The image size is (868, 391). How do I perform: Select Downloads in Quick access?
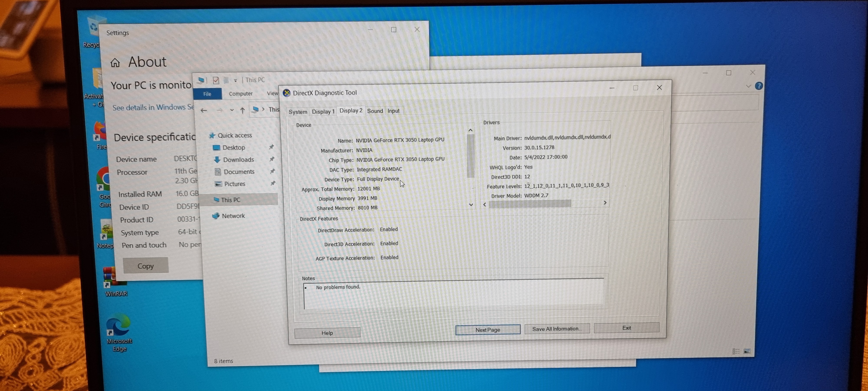point(238,160)
